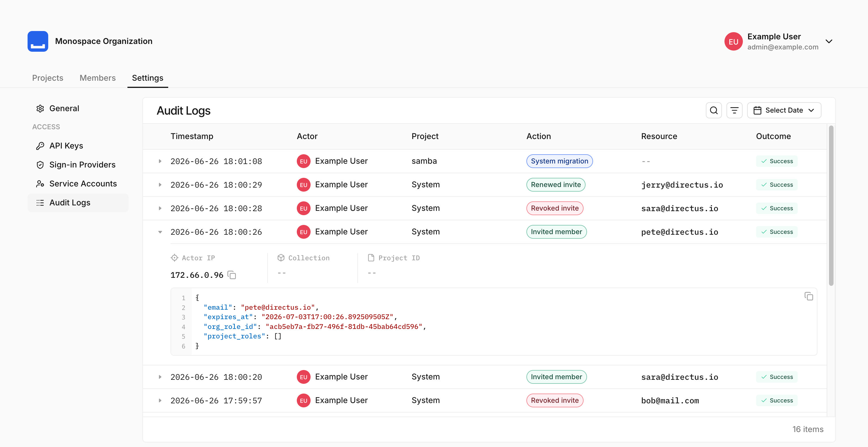Click the Actor IP target icon

[x=174, y=258]
